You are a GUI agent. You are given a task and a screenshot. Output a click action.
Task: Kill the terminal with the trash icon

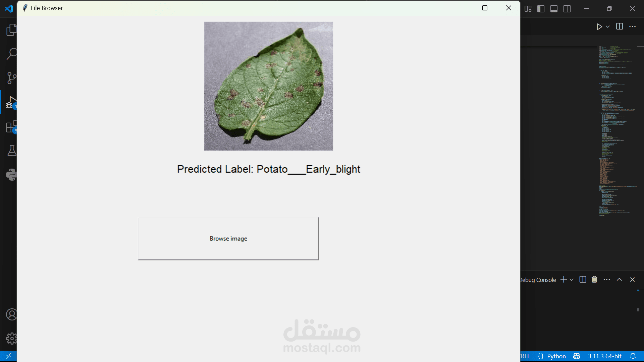point(594,279)
